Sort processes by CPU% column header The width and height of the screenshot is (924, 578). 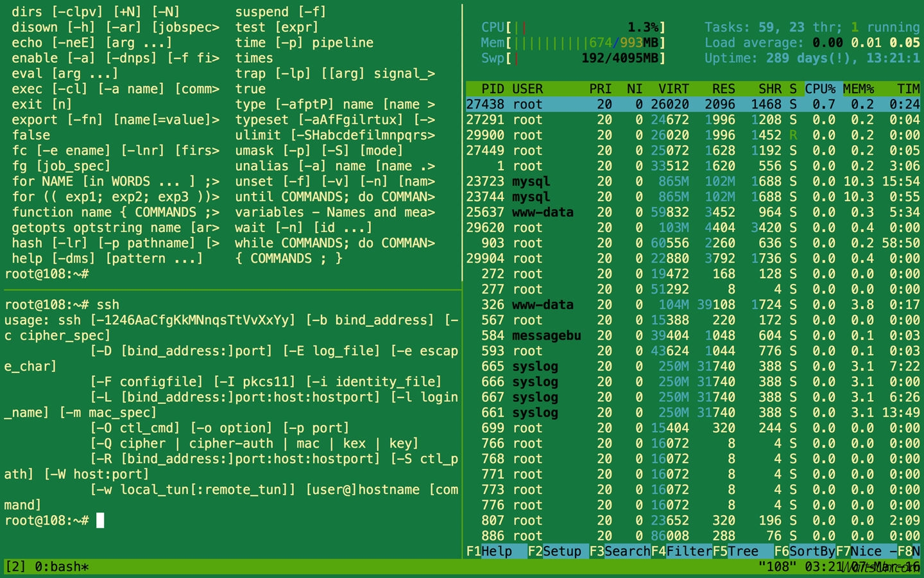coord(820,89)
